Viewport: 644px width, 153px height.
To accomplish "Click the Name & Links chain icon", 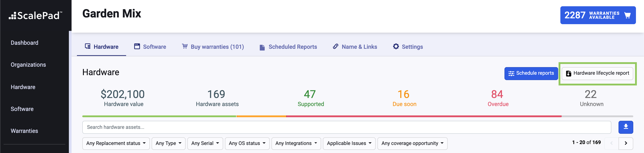I will tap(335, 46).
